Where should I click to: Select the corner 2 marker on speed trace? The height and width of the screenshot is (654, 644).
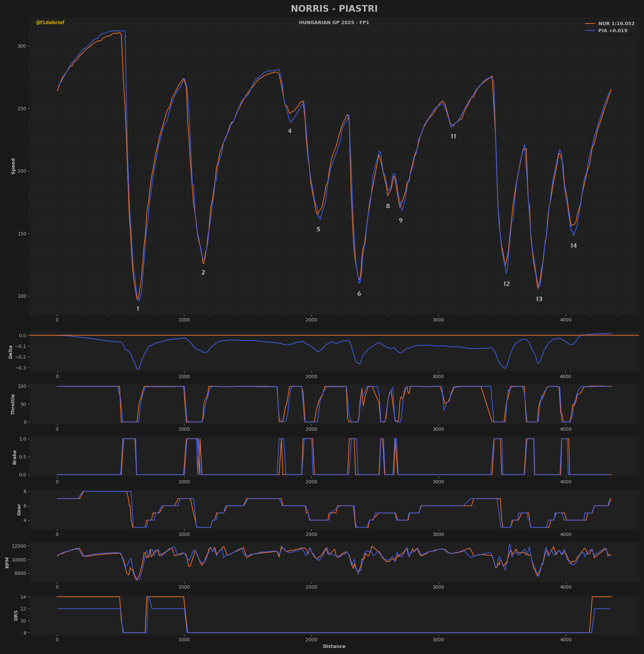tap(203, 273)
